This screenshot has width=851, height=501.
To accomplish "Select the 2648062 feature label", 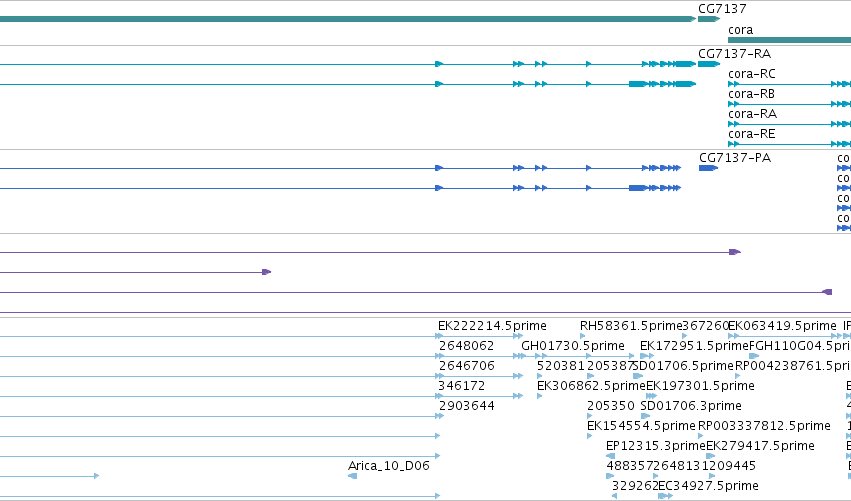I will pos(466,346).
